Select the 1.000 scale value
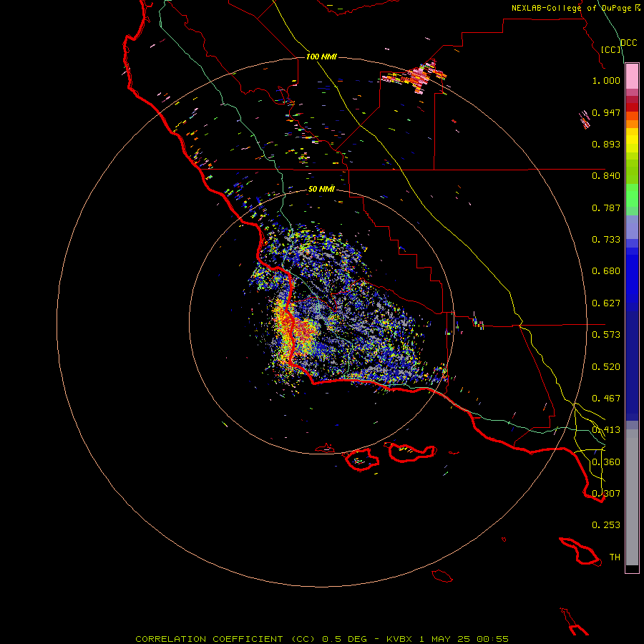 coord(606,81)
